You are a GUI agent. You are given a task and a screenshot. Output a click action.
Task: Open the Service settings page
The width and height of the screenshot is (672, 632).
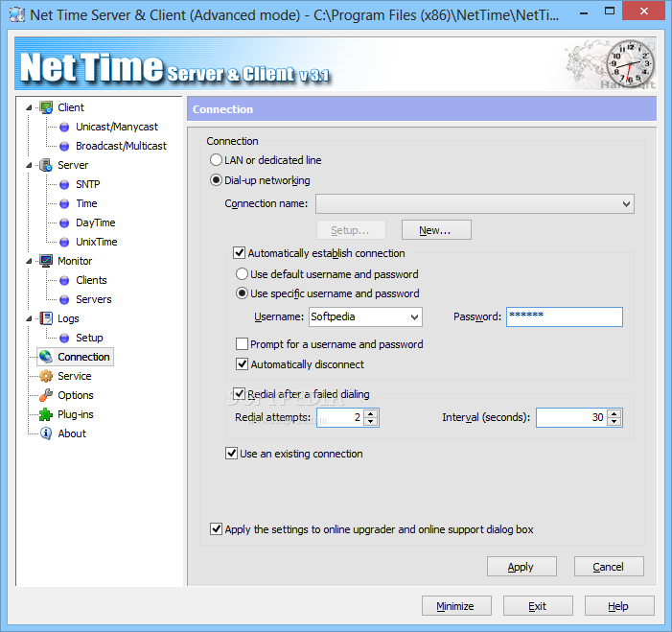point(75,376)
